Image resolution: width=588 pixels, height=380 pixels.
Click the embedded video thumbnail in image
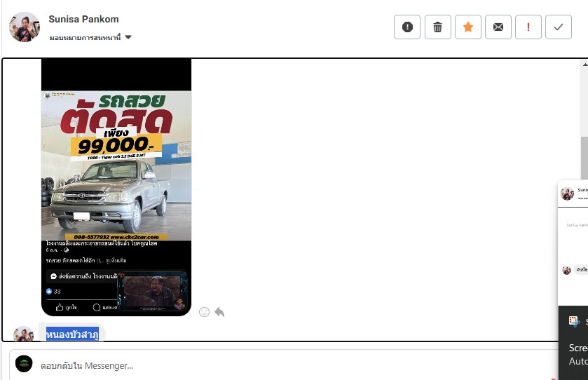click(152, 291)
